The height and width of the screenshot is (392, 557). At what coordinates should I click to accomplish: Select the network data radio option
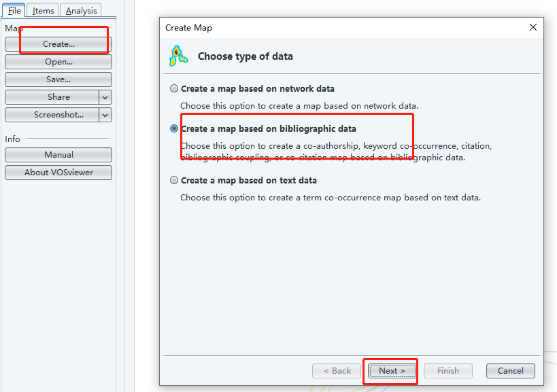pyautogui.click(x=174, y=88)
